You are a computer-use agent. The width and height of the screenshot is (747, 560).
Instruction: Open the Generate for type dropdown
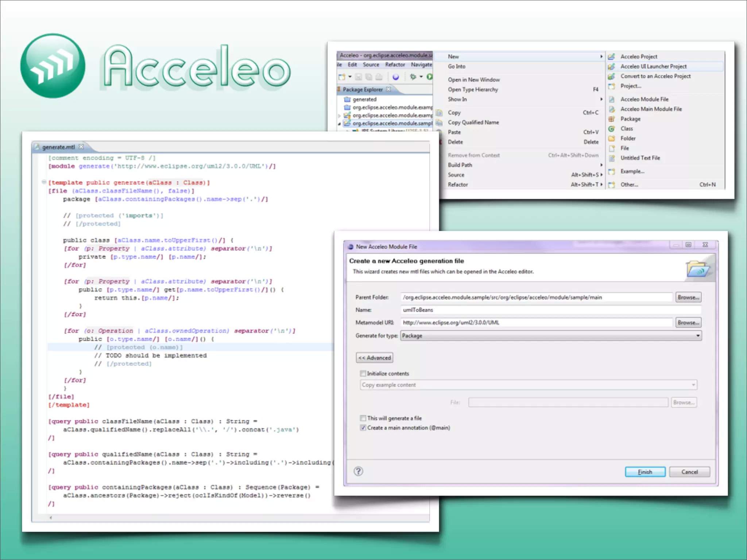697,335
